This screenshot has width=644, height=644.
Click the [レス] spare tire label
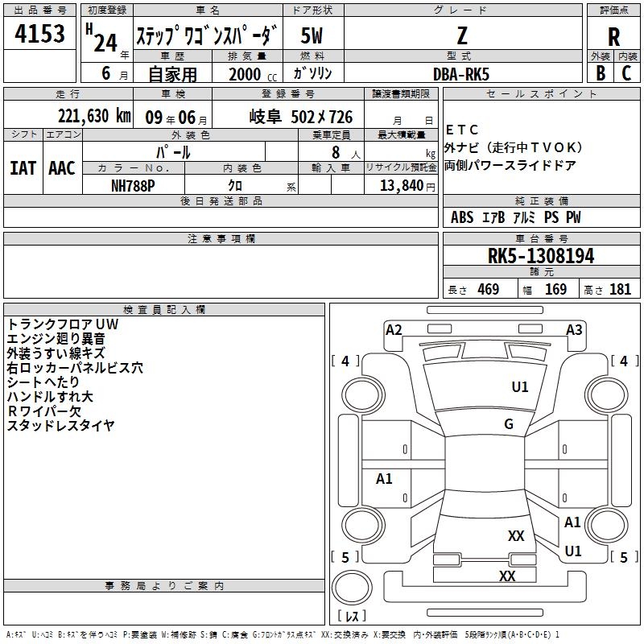(x=352, y=616)
